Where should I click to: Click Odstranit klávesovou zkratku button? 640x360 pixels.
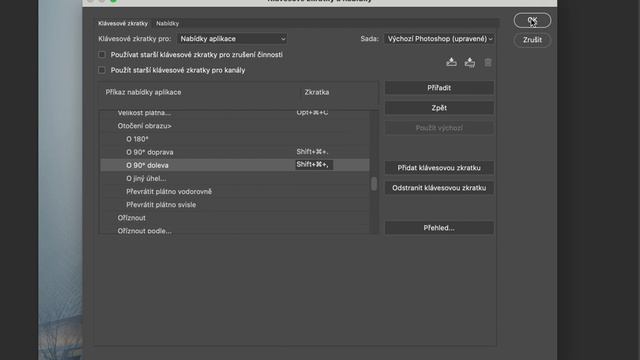[439, 188]
